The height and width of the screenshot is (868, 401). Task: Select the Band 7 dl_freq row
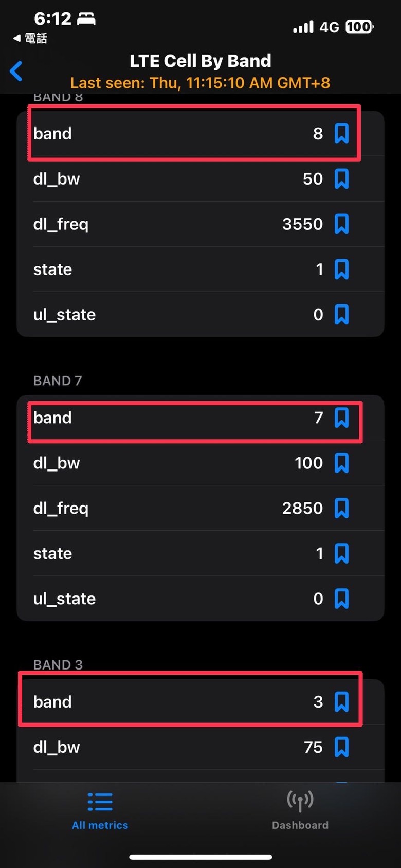(200, 509)
